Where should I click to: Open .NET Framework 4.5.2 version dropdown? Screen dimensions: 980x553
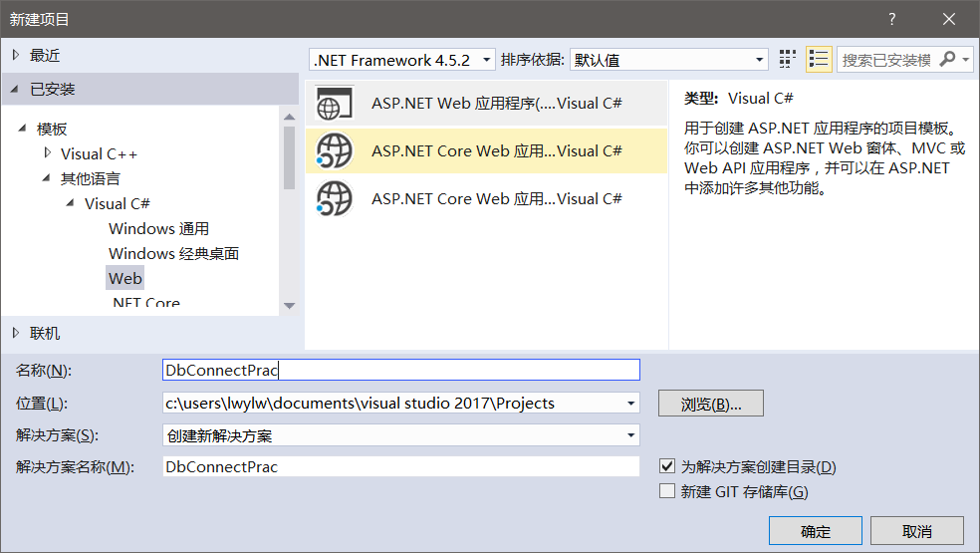pos(402,60)
